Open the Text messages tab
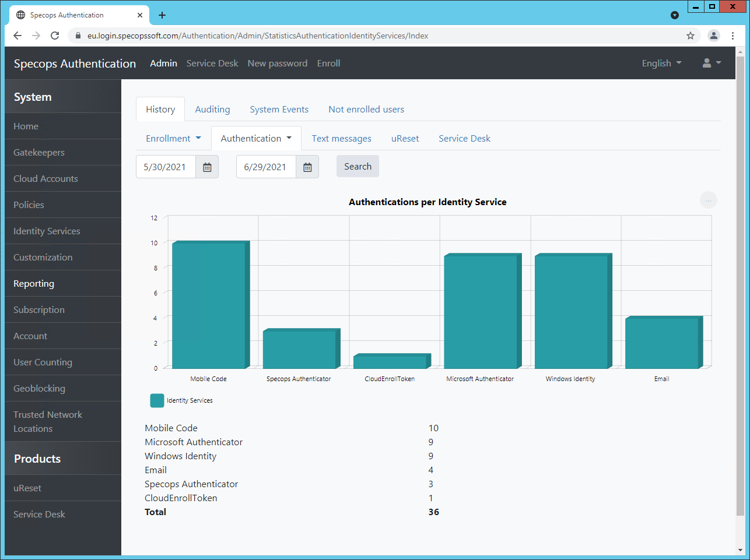This screenshot has width=750, height=560. click(342, 139)
